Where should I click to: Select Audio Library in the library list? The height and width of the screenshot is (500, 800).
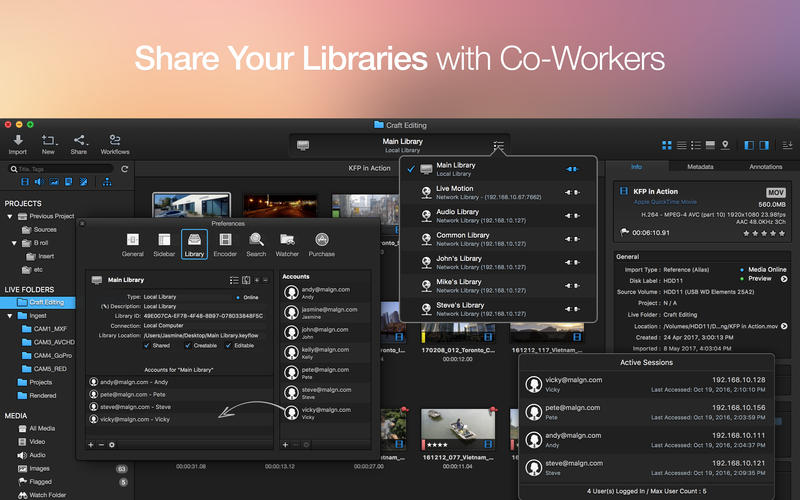pos(497,216)
